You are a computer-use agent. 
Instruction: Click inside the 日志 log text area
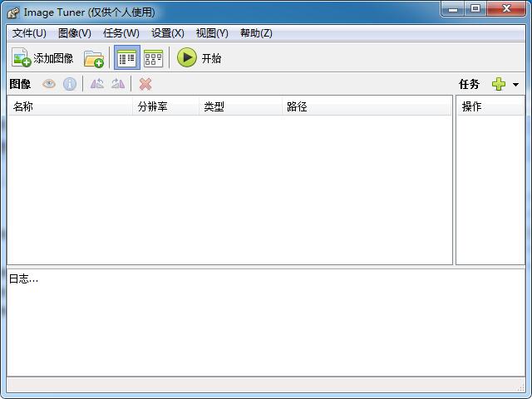click(x=266, y=323)
